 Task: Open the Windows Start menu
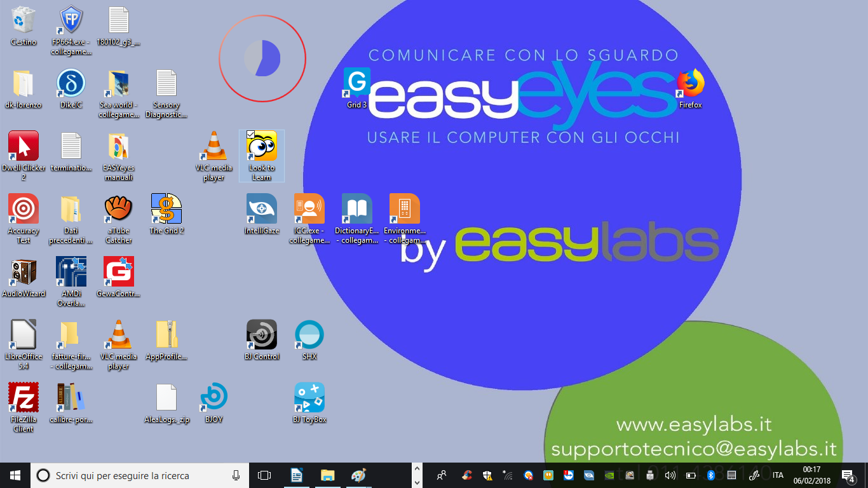[x=15, y=475]
